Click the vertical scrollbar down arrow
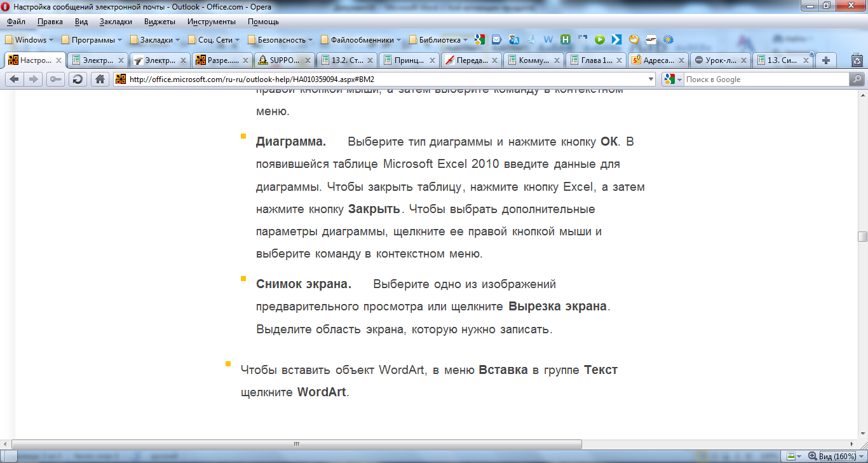 [x=862, y=434]
